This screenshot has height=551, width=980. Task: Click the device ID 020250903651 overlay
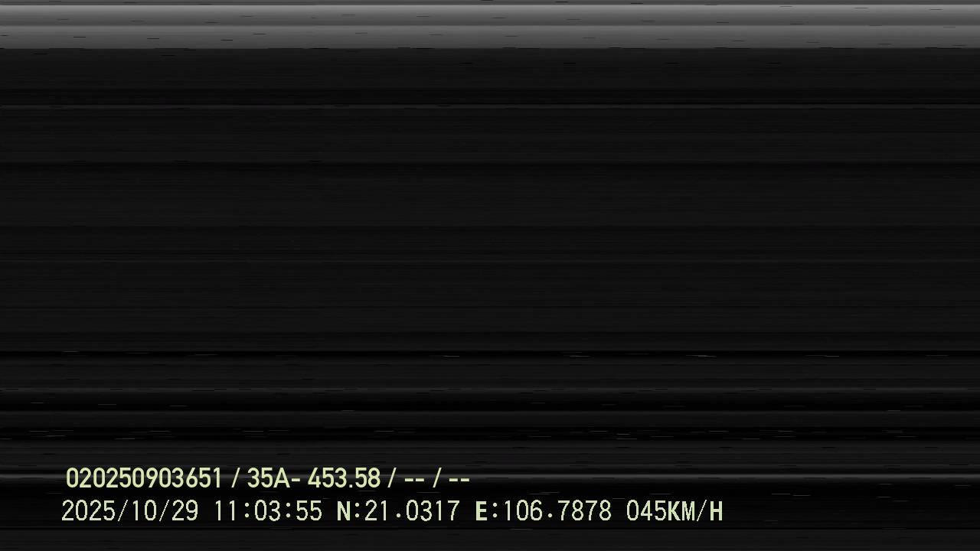tap(144, 478)
